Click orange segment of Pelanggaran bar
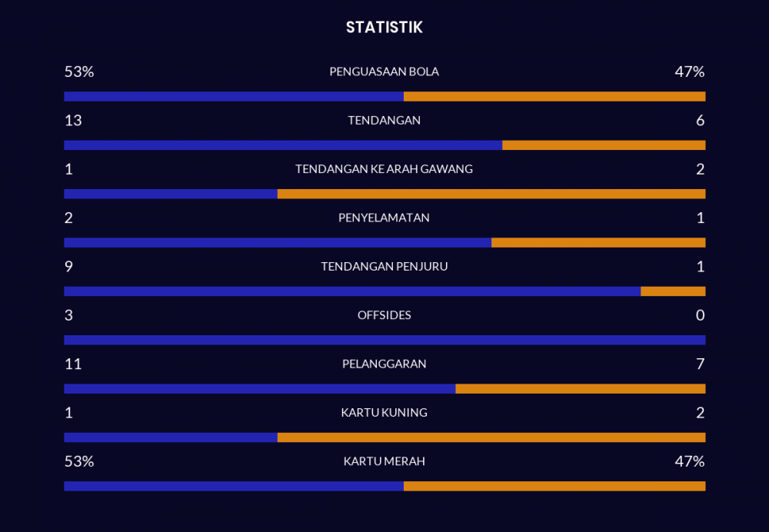The height and width of the screenshot is (532, 769). pos(581,388)
